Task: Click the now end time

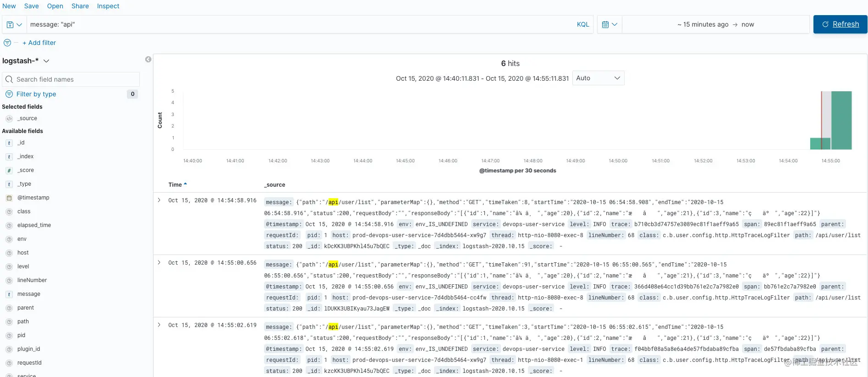Action: (747, 25)
